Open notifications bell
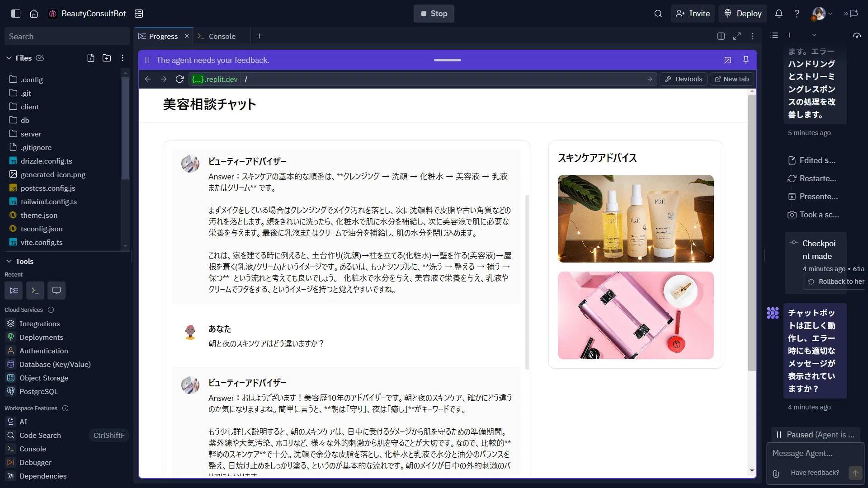Viewport: 868px width, 488px height. [x=779, y=14]
